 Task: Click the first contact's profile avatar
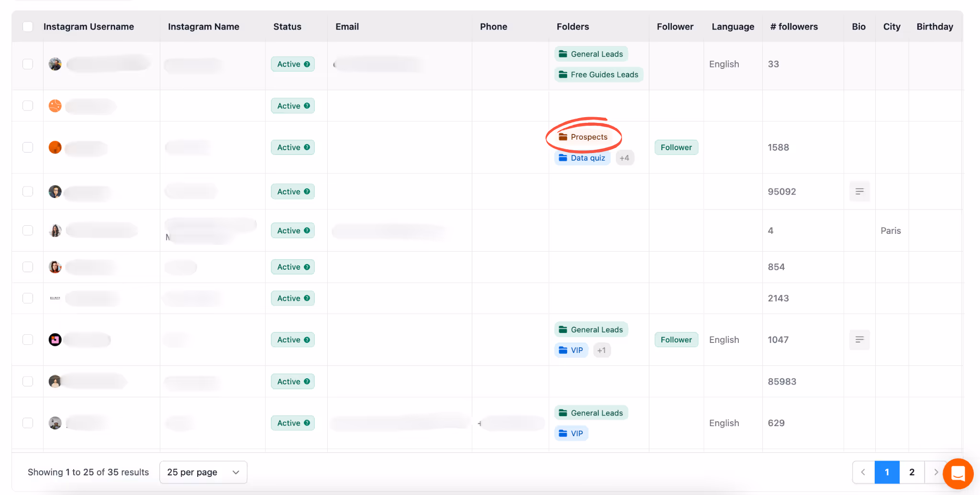click(x=55, y=64)
